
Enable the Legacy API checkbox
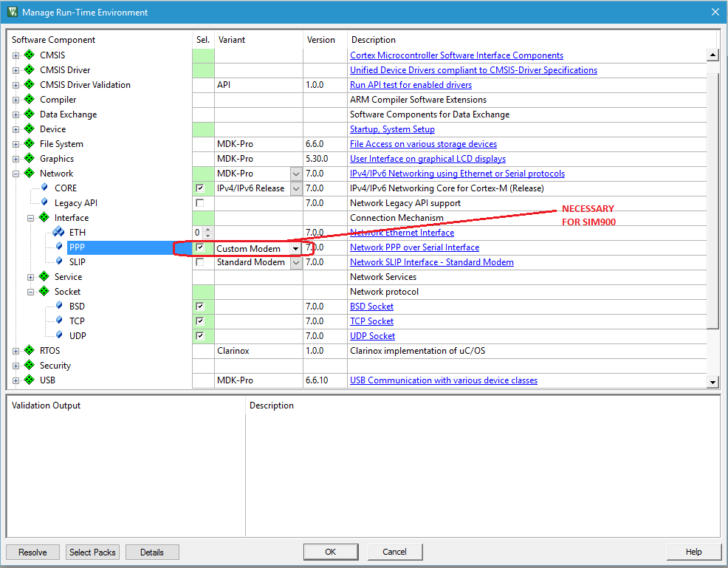(x=199, y=203)
